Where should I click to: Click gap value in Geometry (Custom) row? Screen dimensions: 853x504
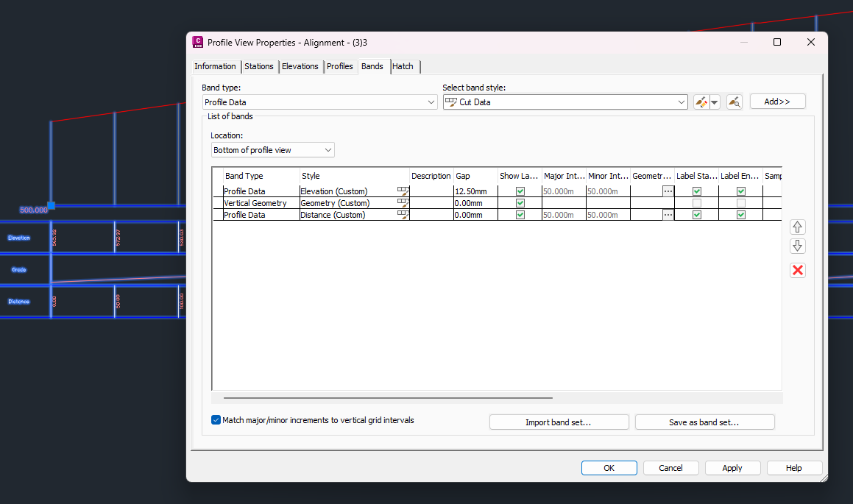pos(475,203)
